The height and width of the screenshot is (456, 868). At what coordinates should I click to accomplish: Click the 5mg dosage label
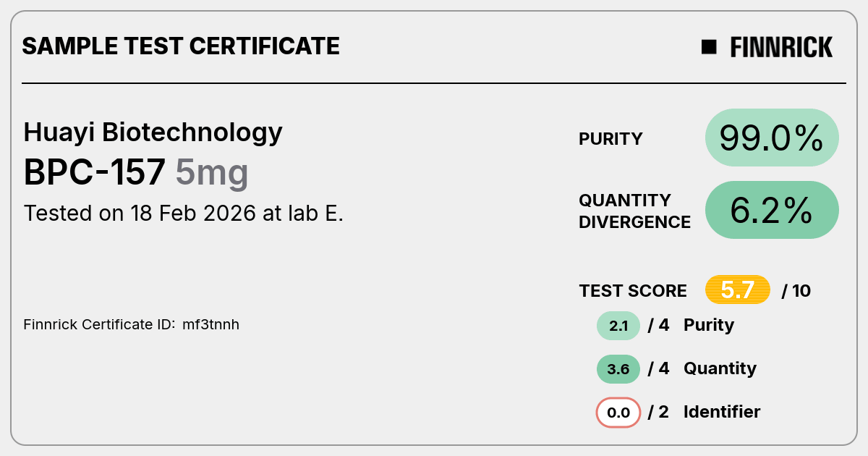(212, 174)
